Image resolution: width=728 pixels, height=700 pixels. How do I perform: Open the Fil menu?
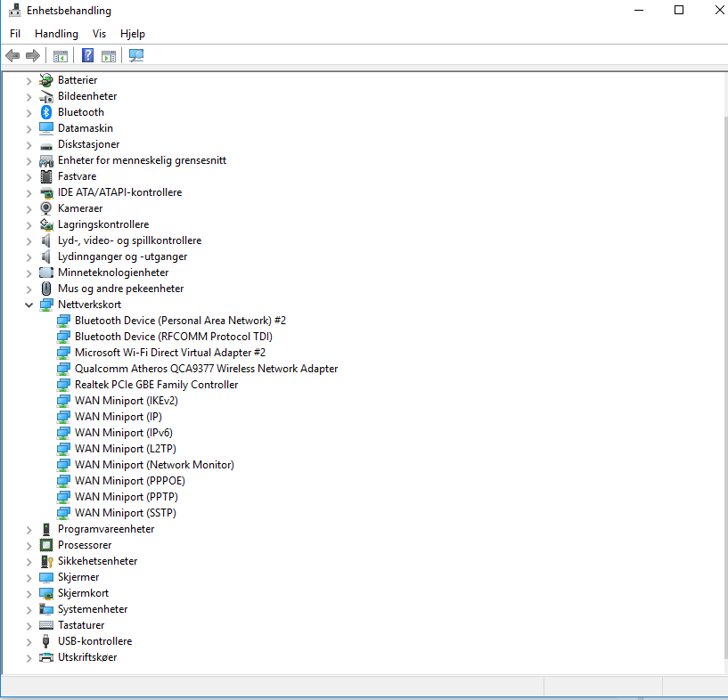pos(15,34)
